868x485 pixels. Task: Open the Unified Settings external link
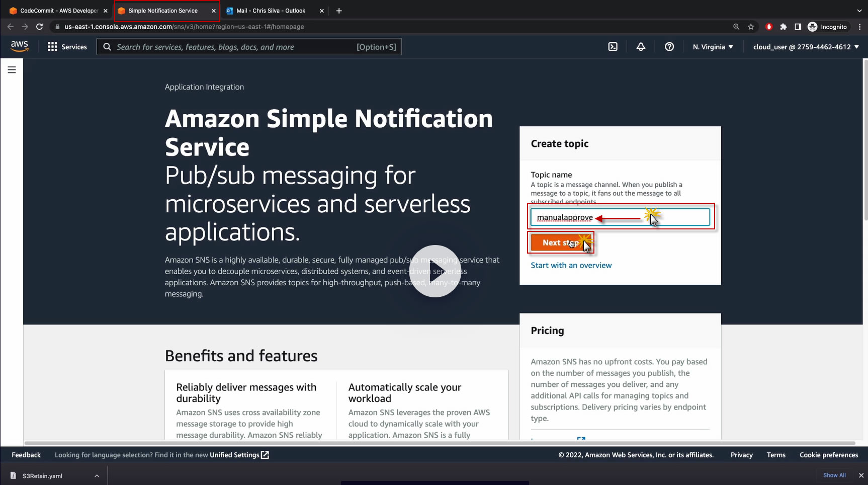pyautogui.click(x=239, y=455)
